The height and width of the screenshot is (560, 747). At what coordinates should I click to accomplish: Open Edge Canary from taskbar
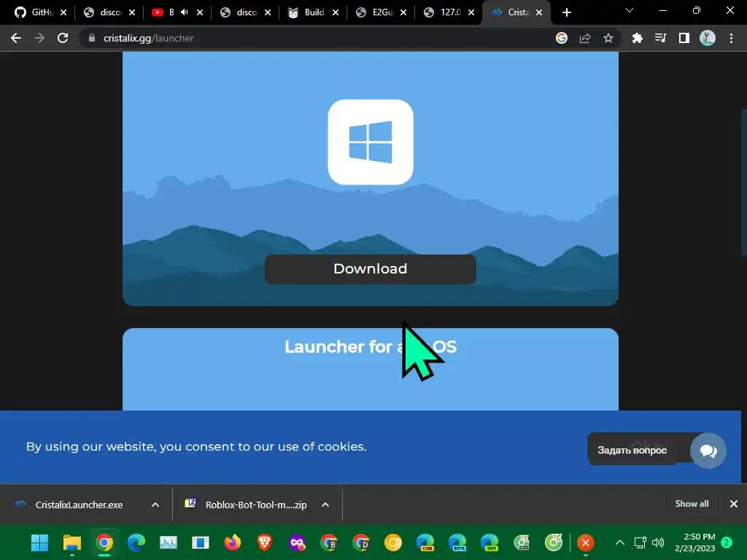pyautogui.click(x=425, y=542)
